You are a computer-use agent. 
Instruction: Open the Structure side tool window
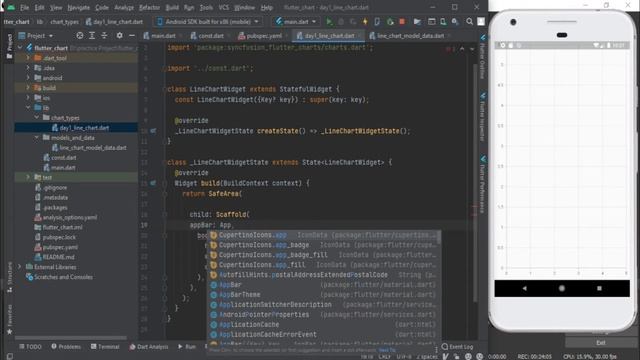pos(9,277)
